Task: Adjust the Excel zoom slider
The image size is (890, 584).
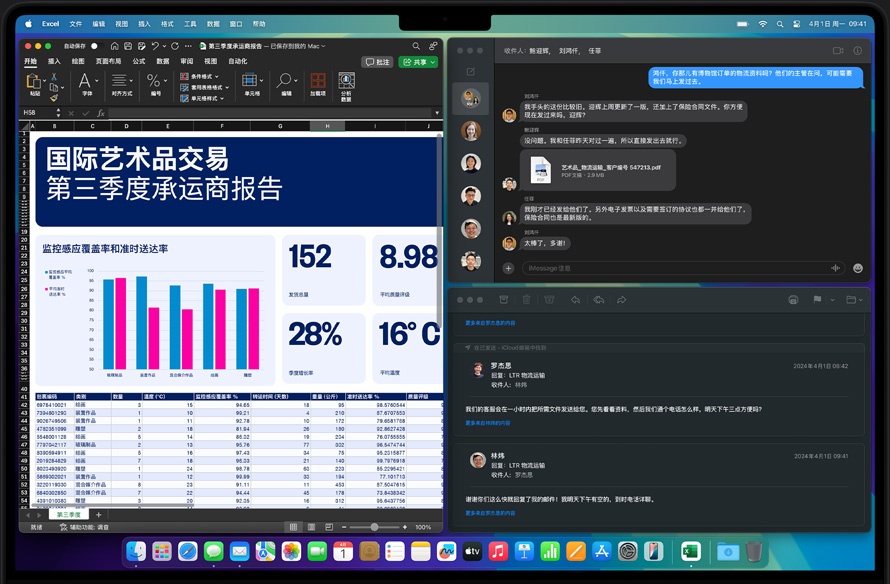Action: (x=374, y=527)
